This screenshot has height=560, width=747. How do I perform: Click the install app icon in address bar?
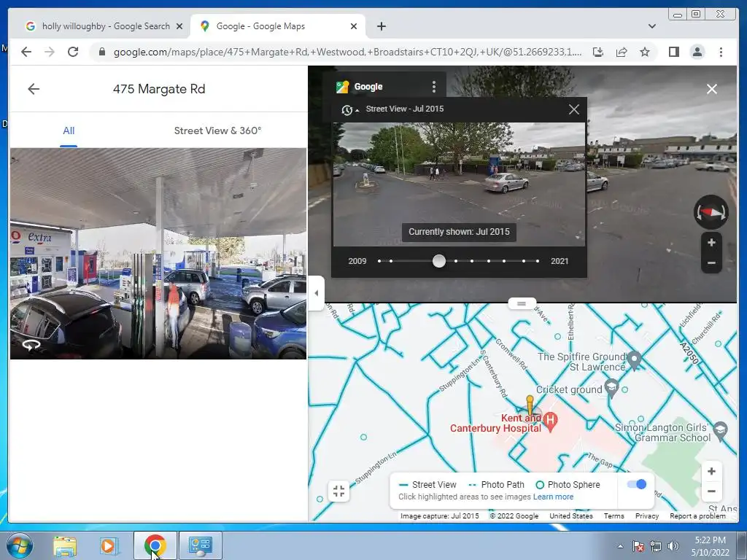pos(598,52)
